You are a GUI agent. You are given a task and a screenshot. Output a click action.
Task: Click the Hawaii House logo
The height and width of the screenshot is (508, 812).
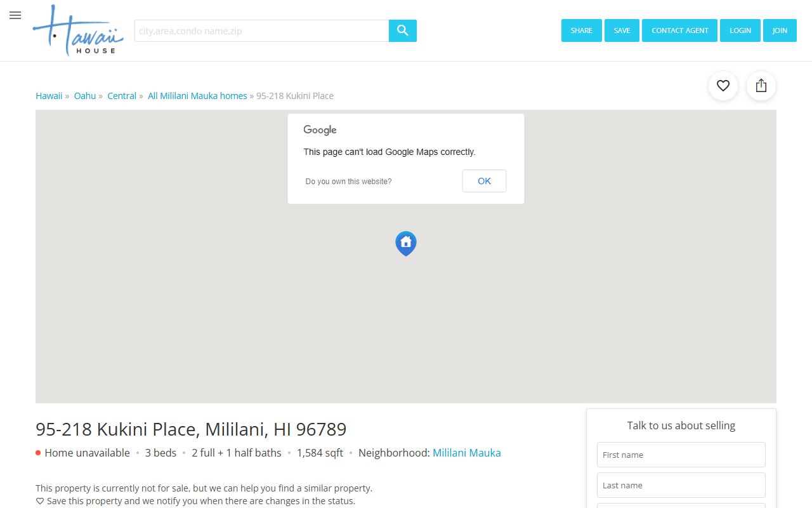point(78,30)
